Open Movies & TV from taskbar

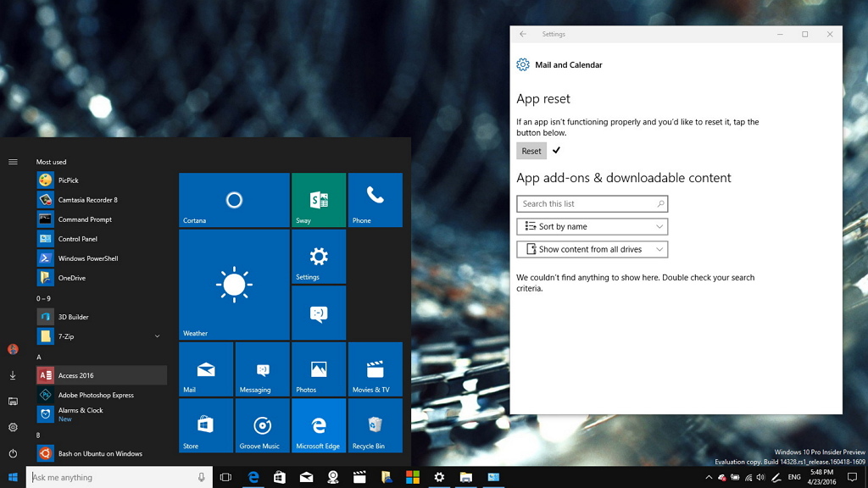click(359, 477)
